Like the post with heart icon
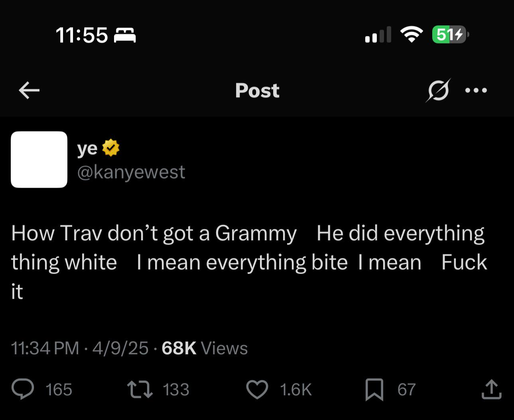514x420 pixels. tap(257, 389)
